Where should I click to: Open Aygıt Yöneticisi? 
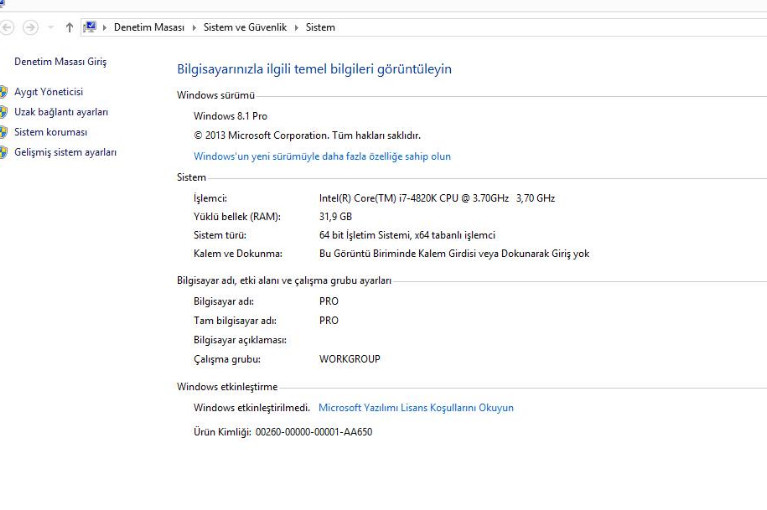coord(48,91)
